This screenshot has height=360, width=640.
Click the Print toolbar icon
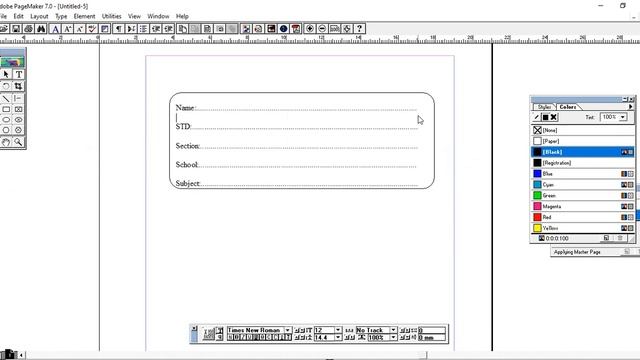pos(29,29)
